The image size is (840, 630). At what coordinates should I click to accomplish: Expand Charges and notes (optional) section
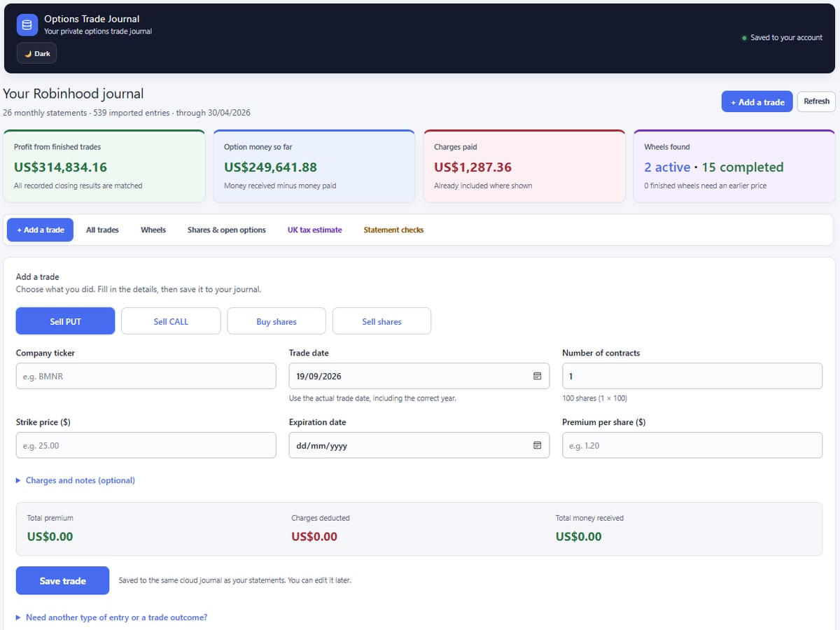pos(76,480)
